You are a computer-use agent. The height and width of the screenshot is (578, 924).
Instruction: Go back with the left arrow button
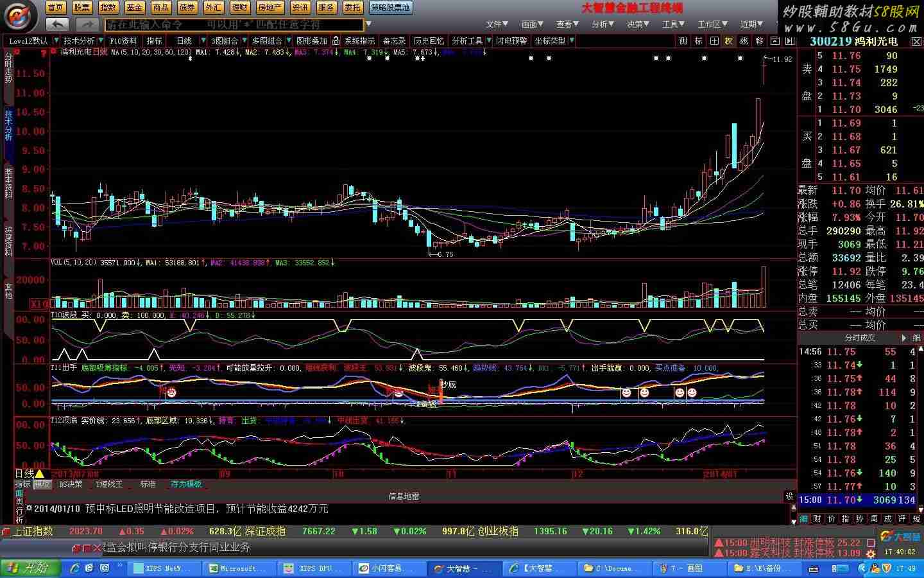57,24
